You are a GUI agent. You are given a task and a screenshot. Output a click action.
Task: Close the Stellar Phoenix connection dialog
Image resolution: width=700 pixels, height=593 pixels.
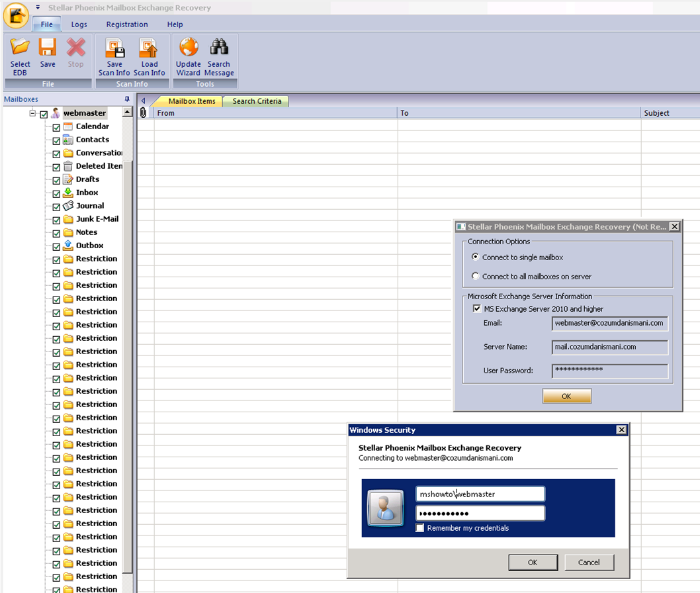675,227
